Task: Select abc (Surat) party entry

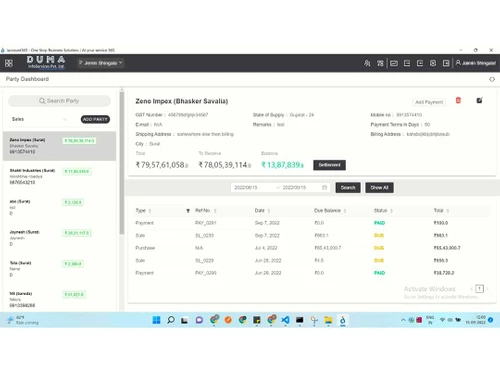Action: tap(59, 207)
